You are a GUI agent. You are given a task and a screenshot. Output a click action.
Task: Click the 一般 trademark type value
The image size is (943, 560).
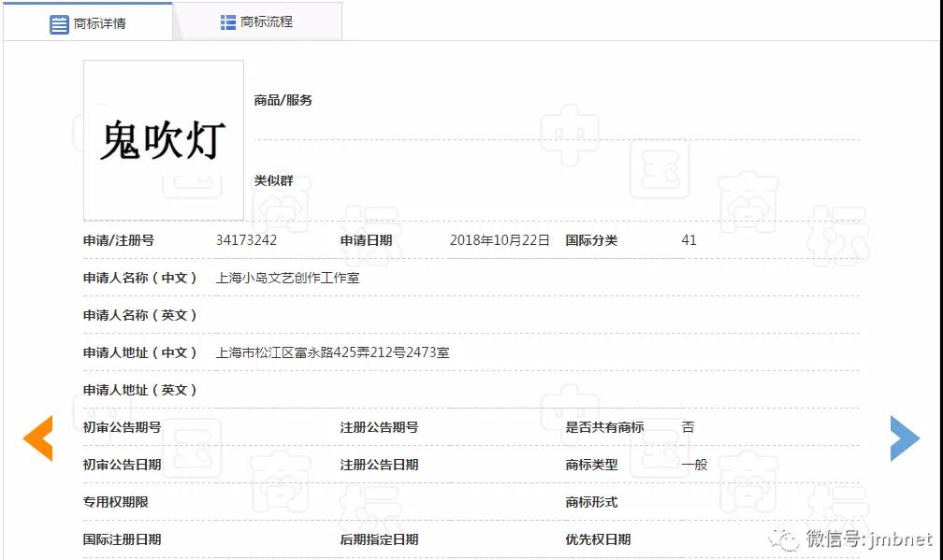click(694, 465)
